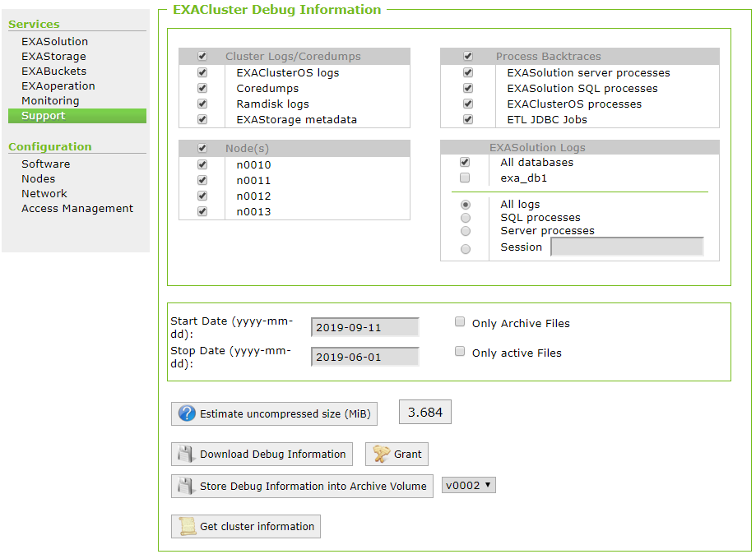Uncheck EXASolution SQL processes checkbox
756x554 pixels.
point(468,88)
